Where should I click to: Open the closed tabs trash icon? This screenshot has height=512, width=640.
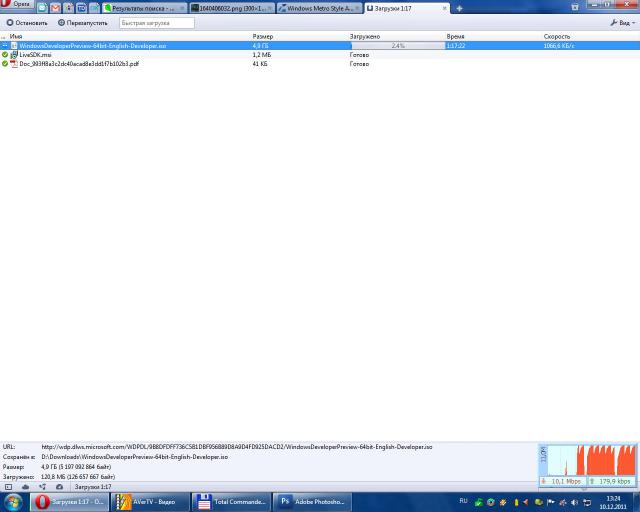point(575,7)
